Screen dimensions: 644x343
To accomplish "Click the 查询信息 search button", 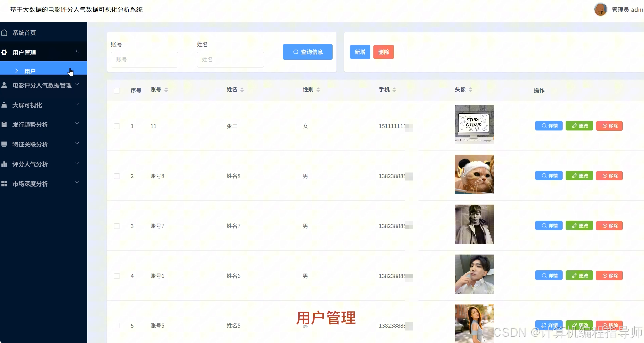I will point(308,52).
